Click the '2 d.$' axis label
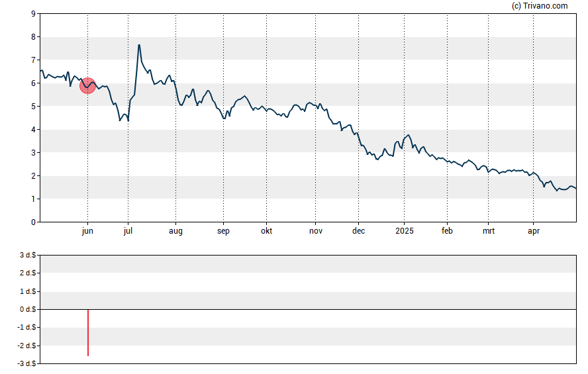588x374 pixels. (28, 273)
